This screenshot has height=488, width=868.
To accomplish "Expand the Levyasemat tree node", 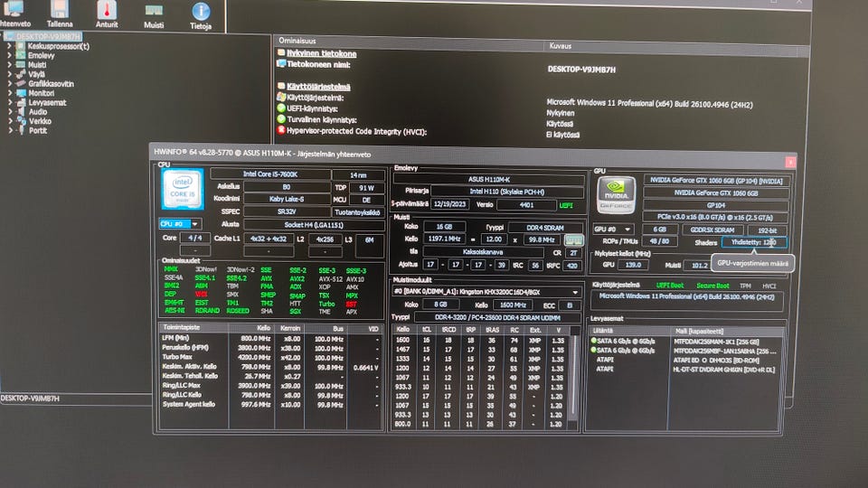I will click(x=9, y=102).
